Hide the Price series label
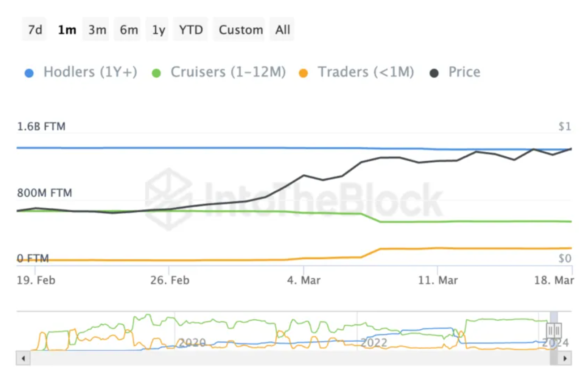This screenshot has height=383, width=588. 464,72
